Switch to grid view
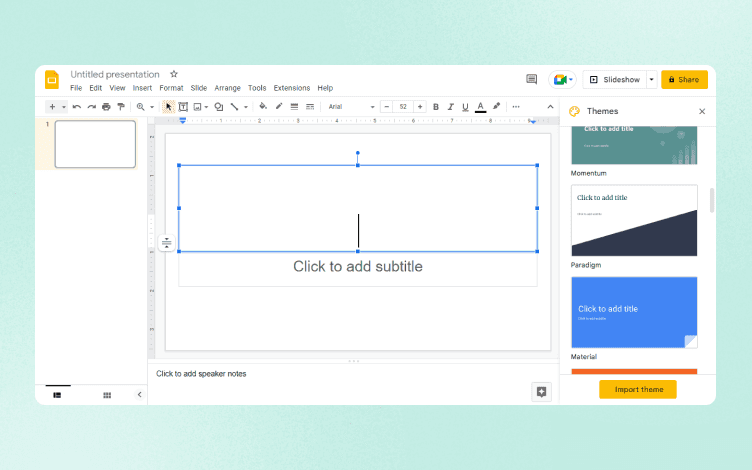The height and width of the screenshot is (470, 752). coord(107,395)
